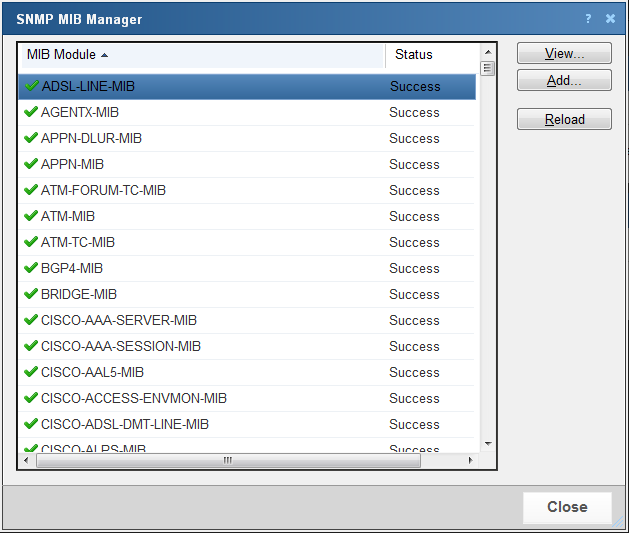This screenshot has height=533, width=629.
Task: Click the Status column header
Action: pos(414,55)
